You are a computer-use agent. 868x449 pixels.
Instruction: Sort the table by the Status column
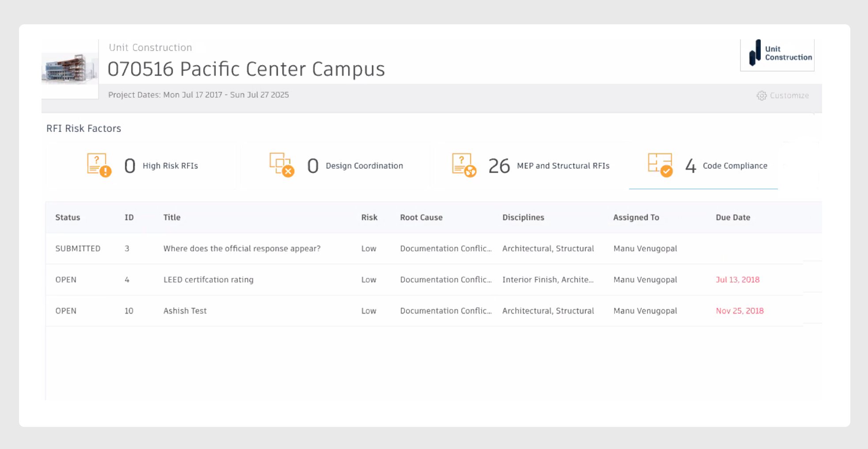(x=68, y=217)
